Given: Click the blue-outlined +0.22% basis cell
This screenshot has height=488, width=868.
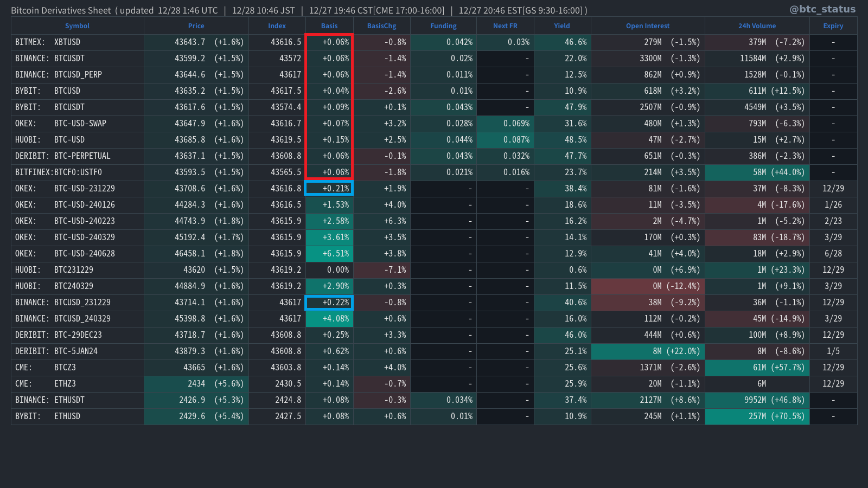Looking at the screenshot, I should (x=329, y=303).
